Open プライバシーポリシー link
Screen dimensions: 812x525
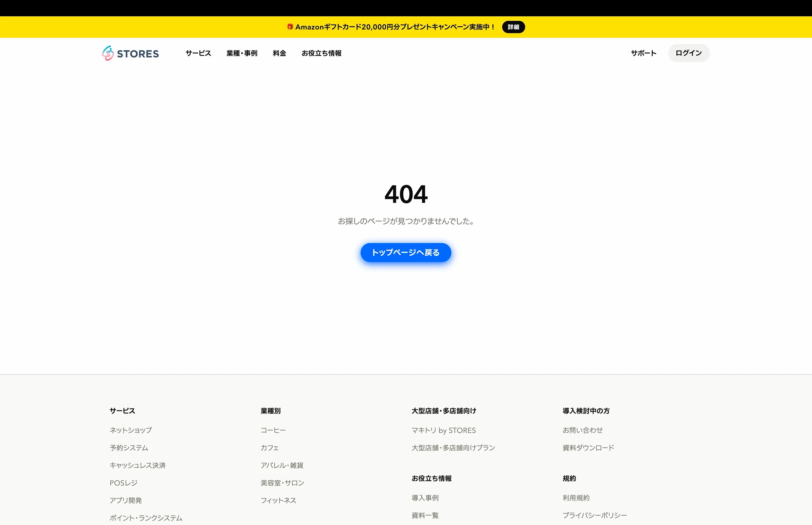point(594,515)
